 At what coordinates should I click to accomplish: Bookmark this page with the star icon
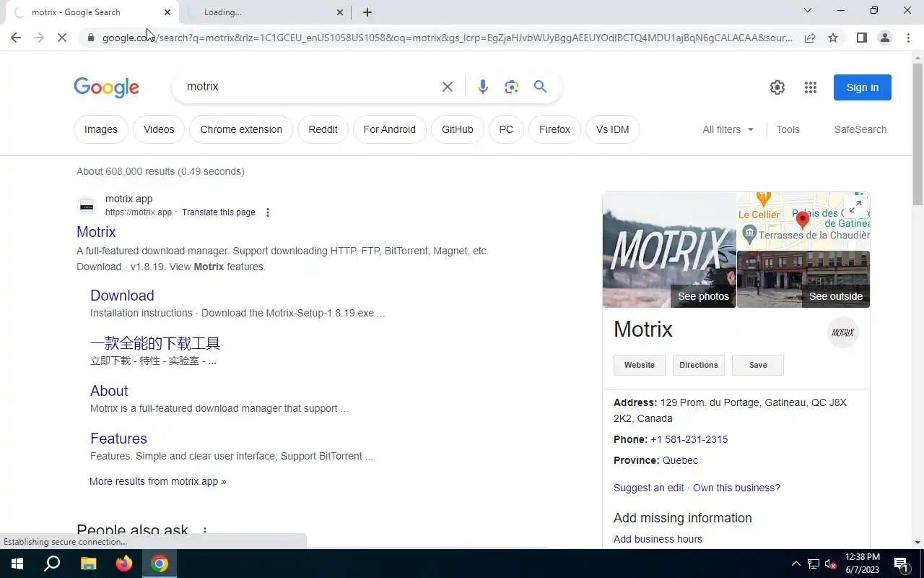coord(833,38)
